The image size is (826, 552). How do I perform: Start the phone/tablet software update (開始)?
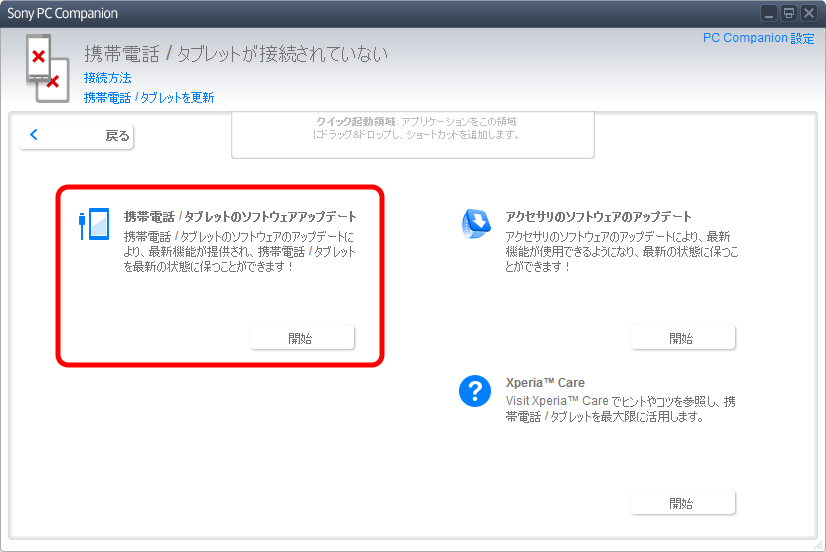tap(302, 337)
